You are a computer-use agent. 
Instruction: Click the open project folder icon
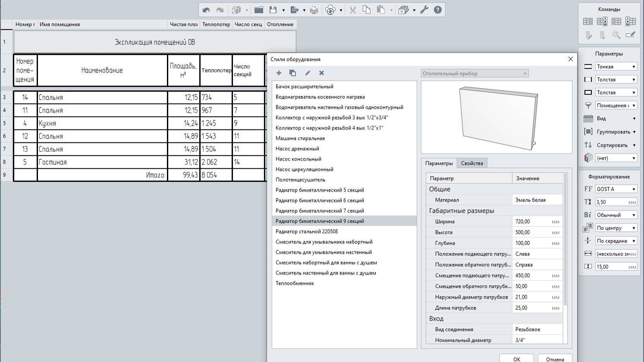259,10
